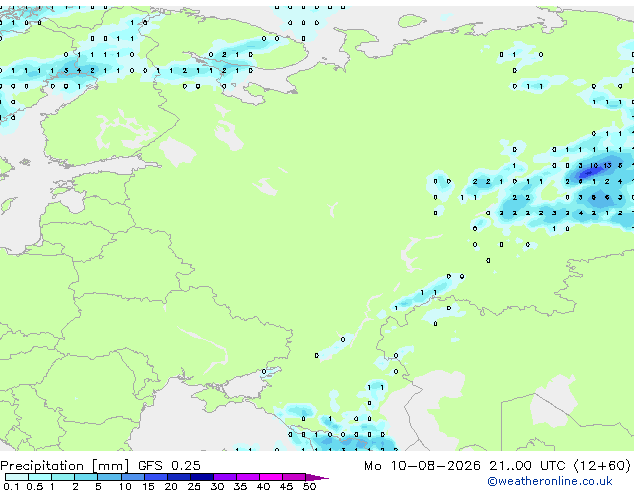This screenshot has height=490, width=634.
Task: Click the 20–25 mm legend color segment
Action: tap(178, 477)
